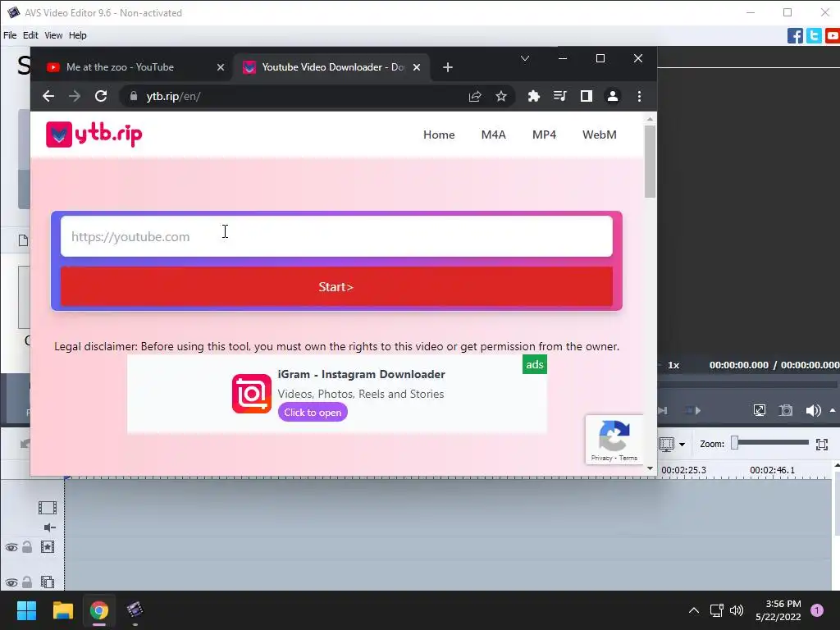Expand AVS volume arrow beside speaker

[x=833, y=410]
